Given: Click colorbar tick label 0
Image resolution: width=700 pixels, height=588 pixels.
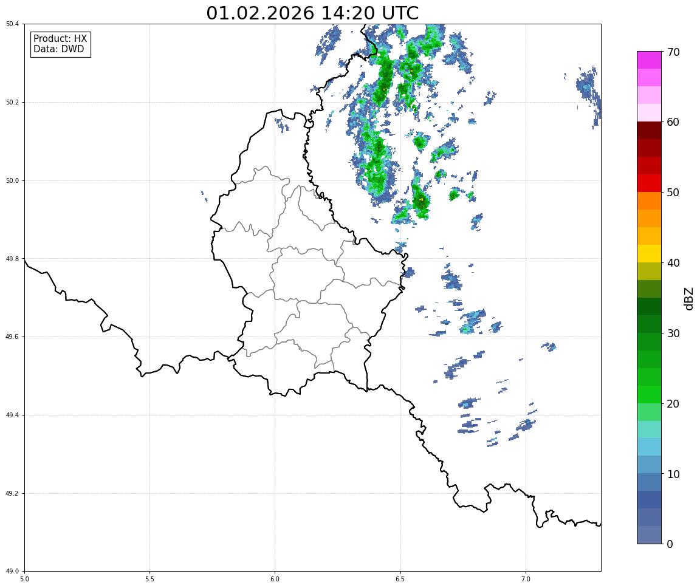Looking at the screenshot, I should 670,544.
